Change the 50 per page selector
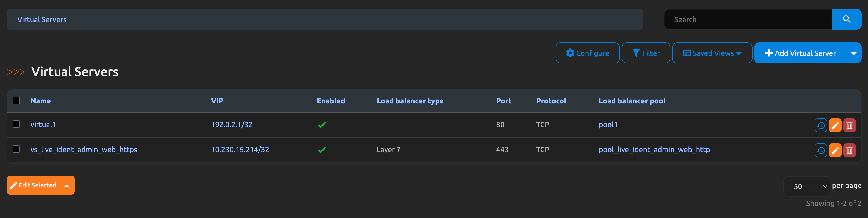Viewport: 868px width, 218px height. (806, 186)
